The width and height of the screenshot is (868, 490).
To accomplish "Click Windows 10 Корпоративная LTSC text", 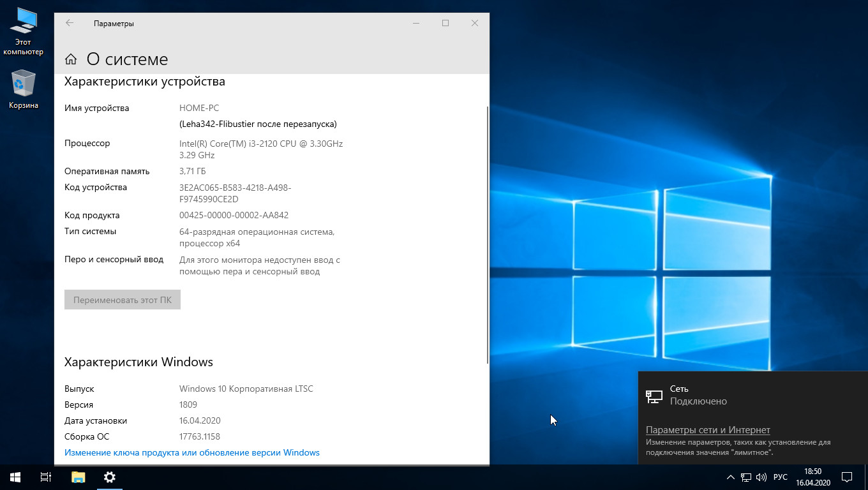I will (246, 389).
